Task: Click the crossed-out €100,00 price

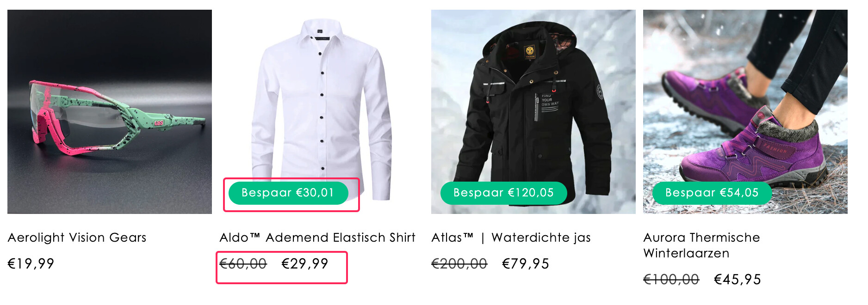Action: 671,280
